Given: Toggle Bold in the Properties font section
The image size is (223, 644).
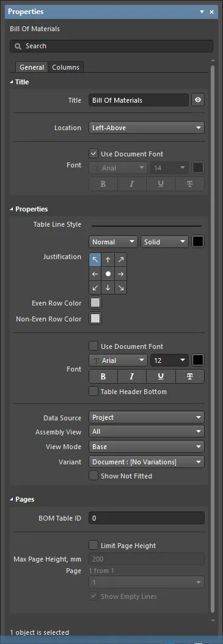Looking at the screenshot, I should [x=103, y=376].
